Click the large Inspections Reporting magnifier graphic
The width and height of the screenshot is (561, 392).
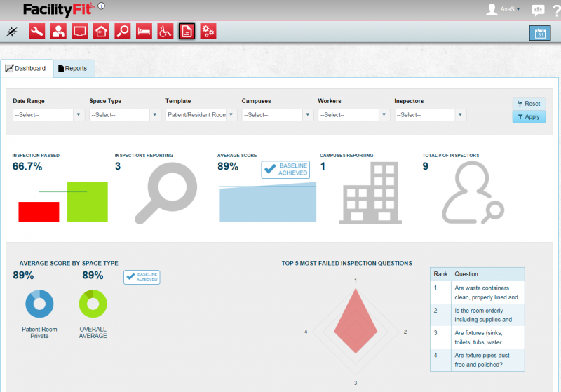(x=165, y=193)
